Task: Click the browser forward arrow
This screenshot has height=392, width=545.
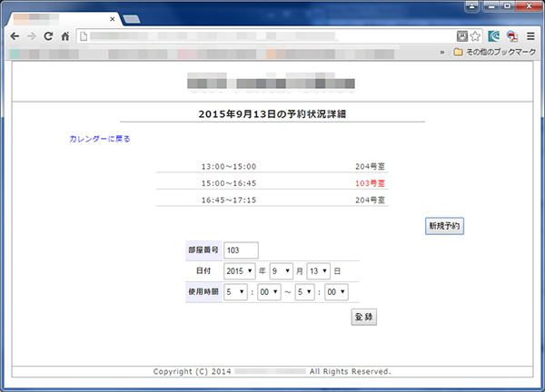Action: click(x=32, y=36)
